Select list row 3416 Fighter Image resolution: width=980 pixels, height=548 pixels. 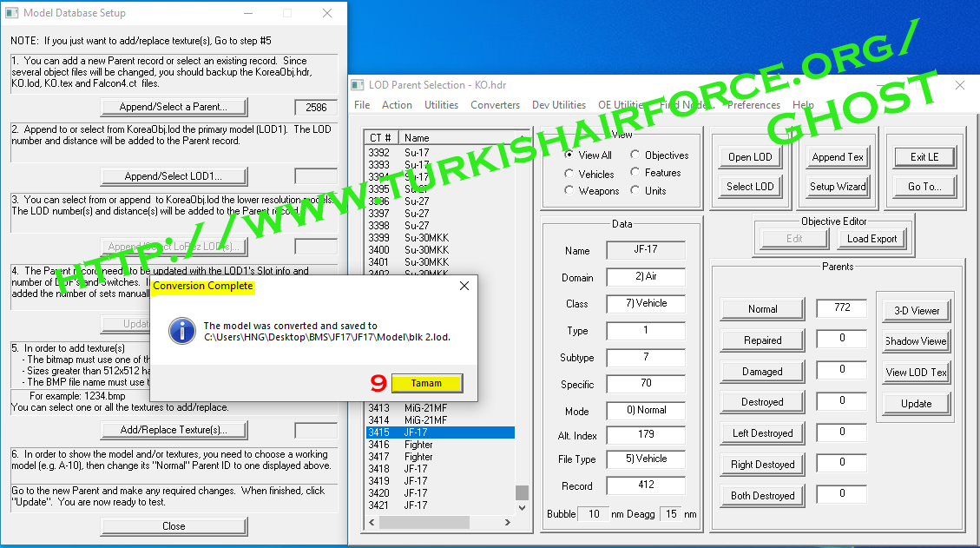[x=440, y=445]
